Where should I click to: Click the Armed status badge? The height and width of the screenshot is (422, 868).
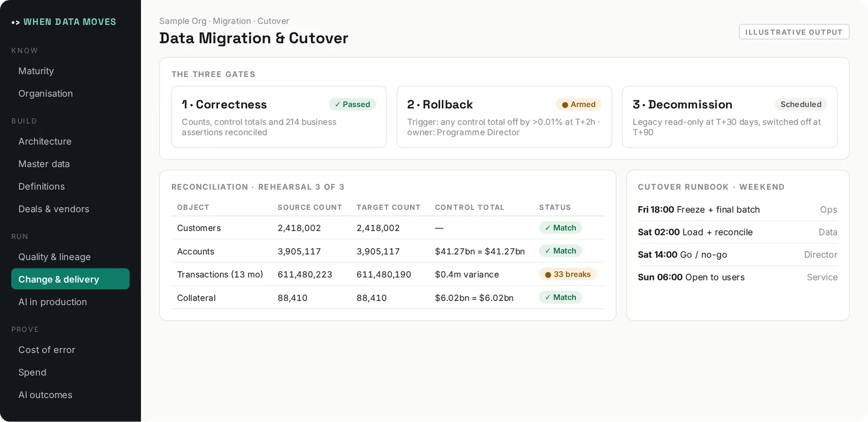pos(578,104)
